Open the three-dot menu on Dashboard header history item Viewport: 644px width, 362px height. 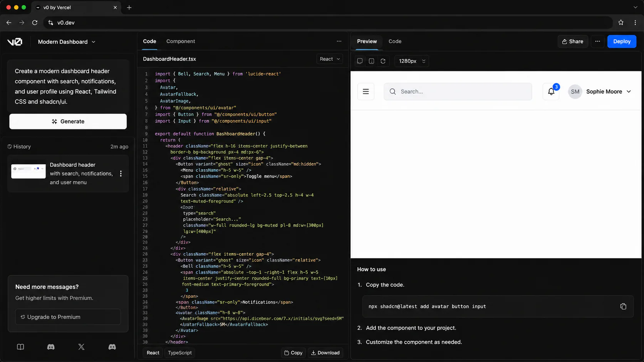click(x=121, y=173)
